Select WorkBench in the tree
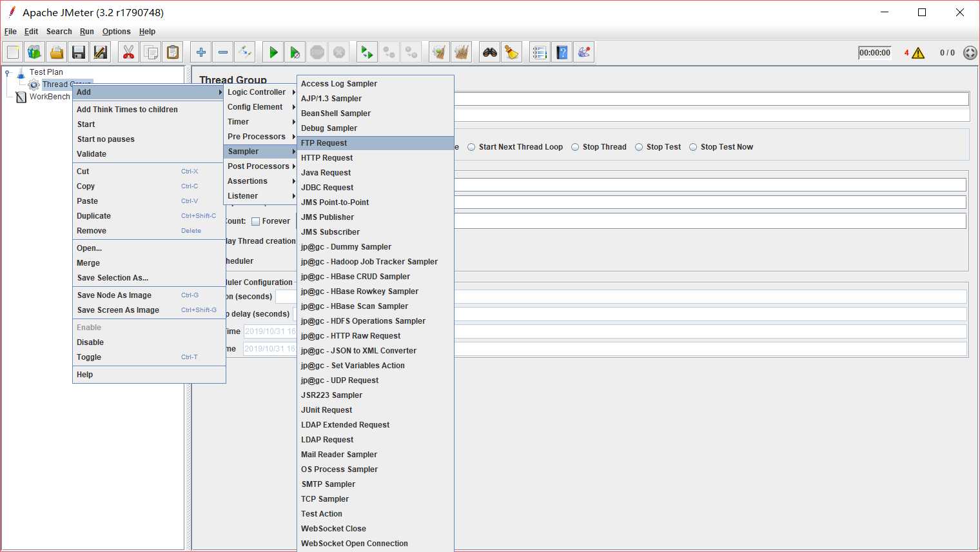This screenshot has height=552, width=980. pyautogui.click(x=50, y=97)
